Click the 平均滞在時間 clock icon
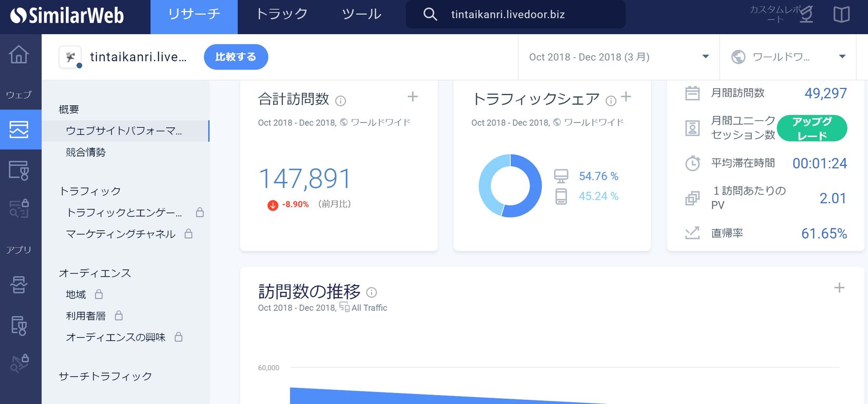The image size is (868, 404). [x=692, y=163]
